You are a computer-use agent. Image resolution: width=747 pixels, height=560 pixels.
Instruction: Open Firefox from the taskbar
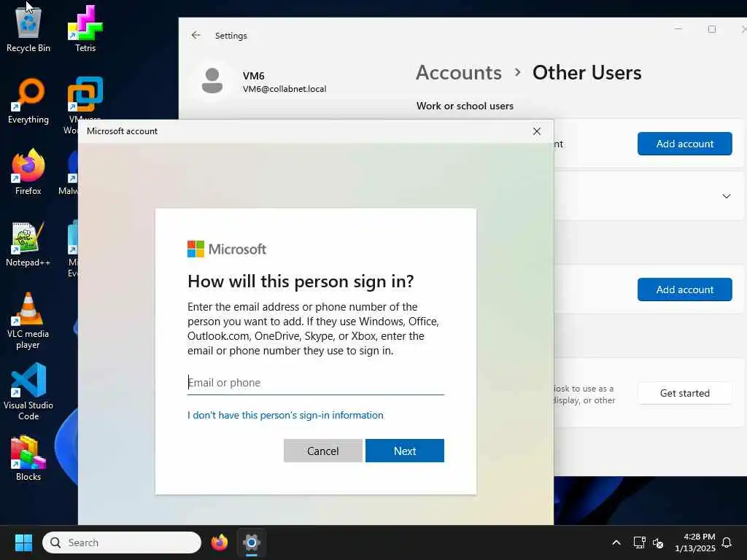[219, 542]
